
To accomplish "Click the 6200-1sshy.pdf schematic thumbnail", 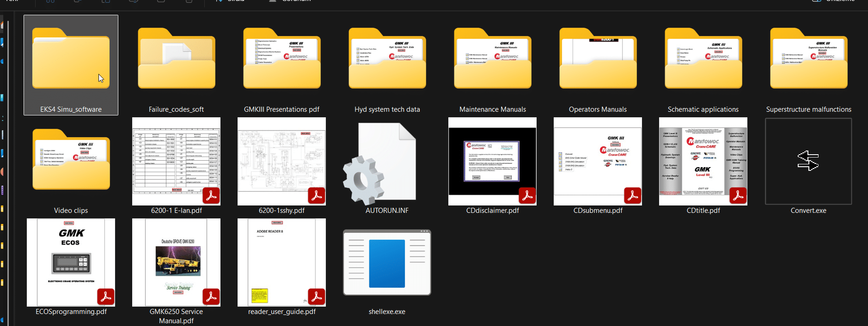I will click(x=281, y=161).
